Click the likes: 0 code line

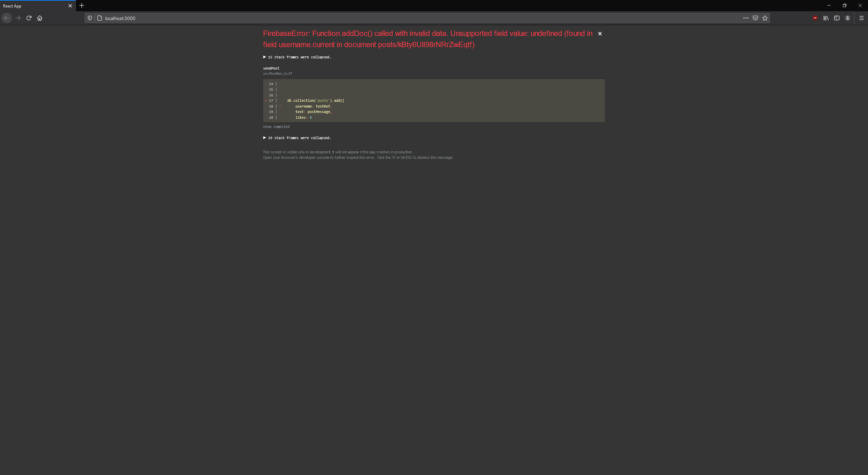pyautogui.click(x=303, y=117)
